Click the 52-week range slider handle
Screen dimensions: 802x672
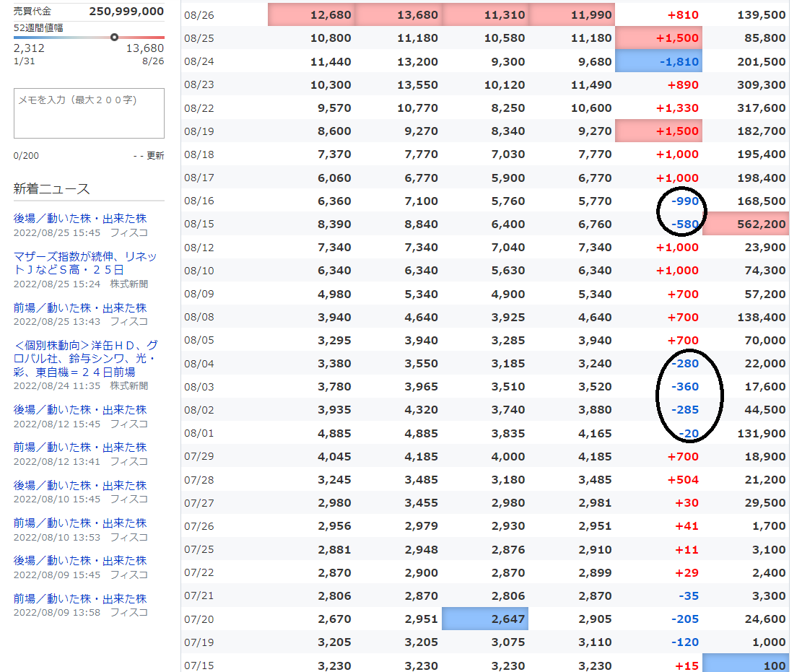(x=114, y=37)
